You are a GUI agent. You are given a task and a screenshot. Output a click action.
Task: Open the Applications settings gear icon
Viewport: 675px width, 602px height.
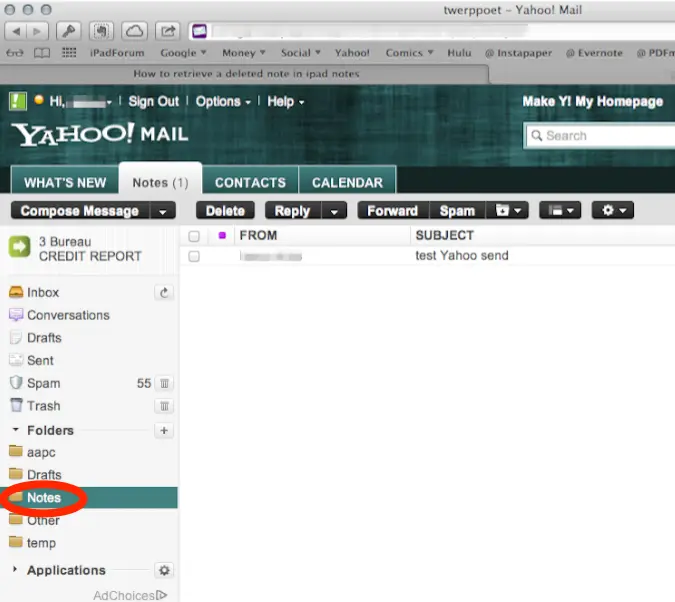pos(165,570)
